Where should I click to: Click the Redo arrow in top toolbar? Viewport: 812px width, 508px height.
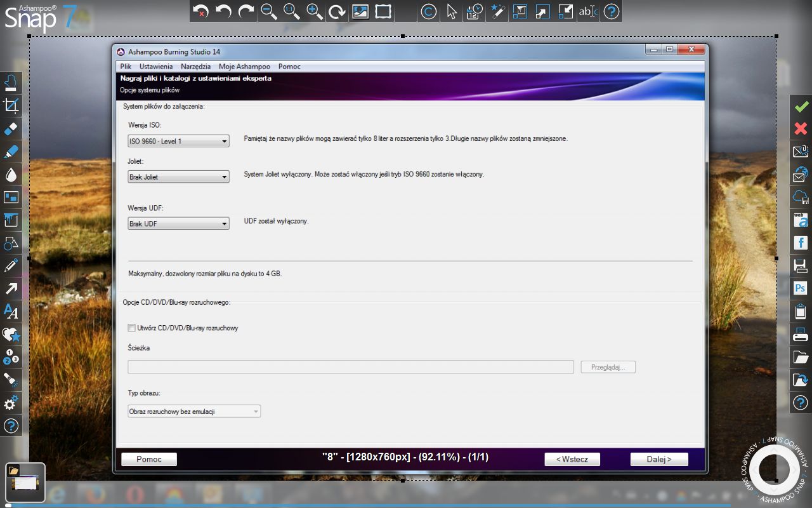coord(246,11)
